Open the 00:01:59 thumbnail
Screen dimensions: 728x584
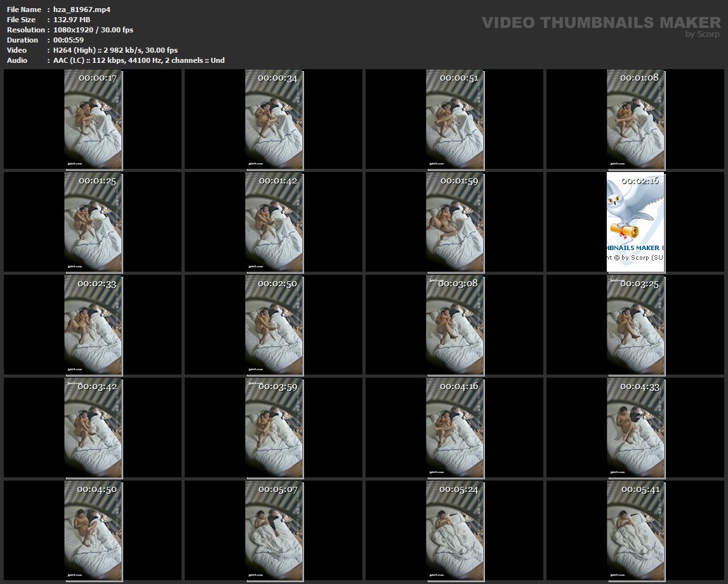tap(454, 222)
